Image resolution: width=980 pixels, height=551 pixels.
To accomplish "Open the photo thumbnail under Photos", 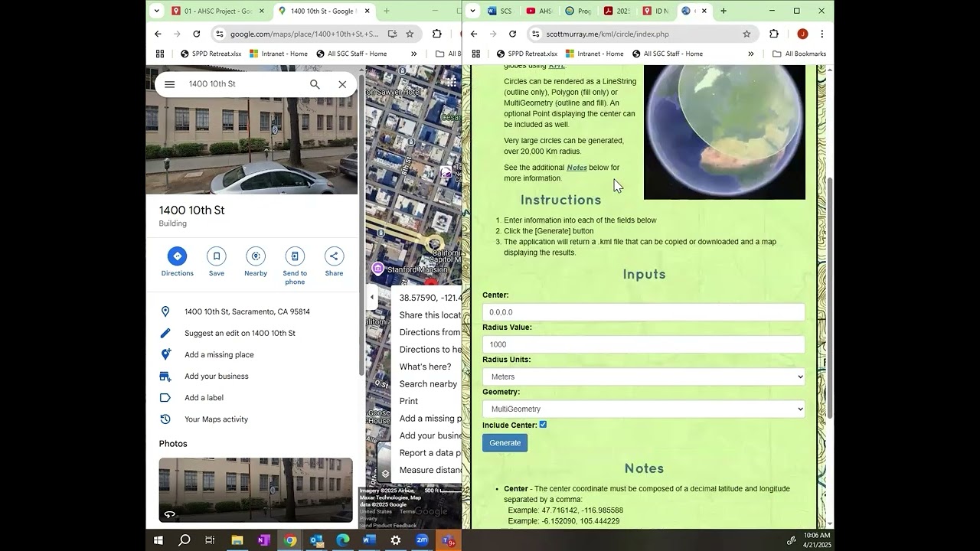I will (256, 490).
